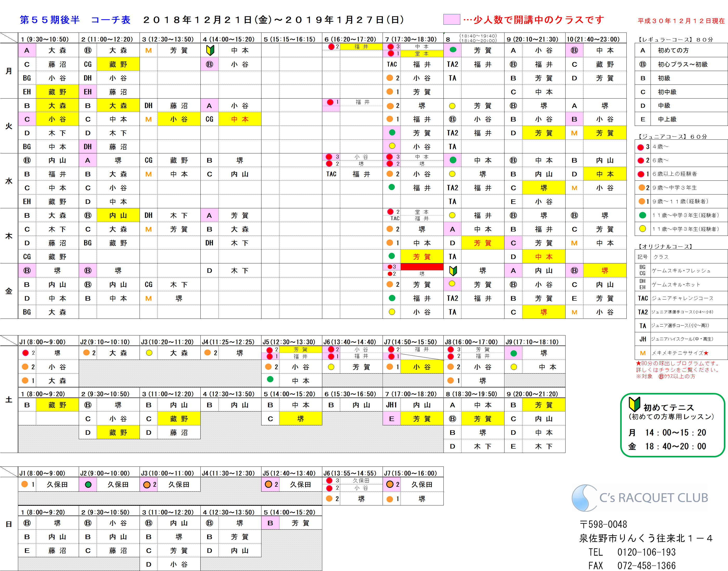Click the red circle beside 6歳以上の経験者

[x=640, y=174]
